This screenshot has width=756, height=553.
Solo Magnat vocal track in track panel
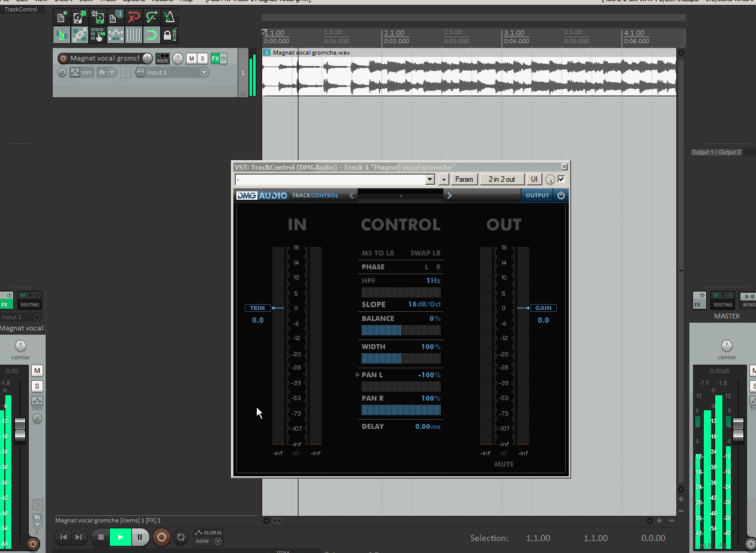click(x=203, y=58)
